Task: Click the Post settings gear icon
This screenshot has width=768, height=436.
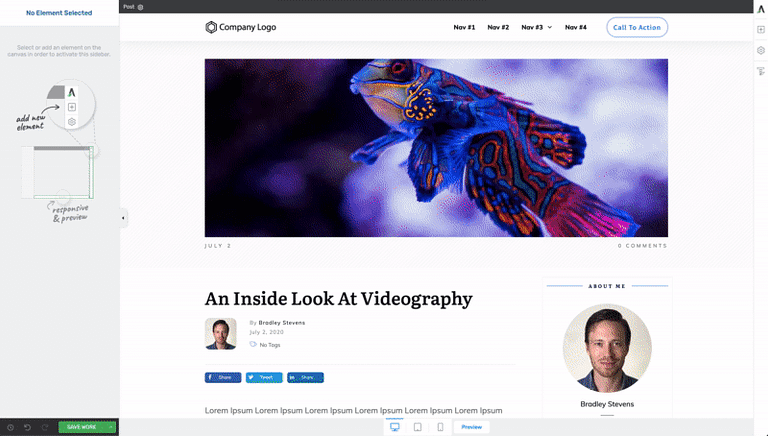Action: pos(141,7)
